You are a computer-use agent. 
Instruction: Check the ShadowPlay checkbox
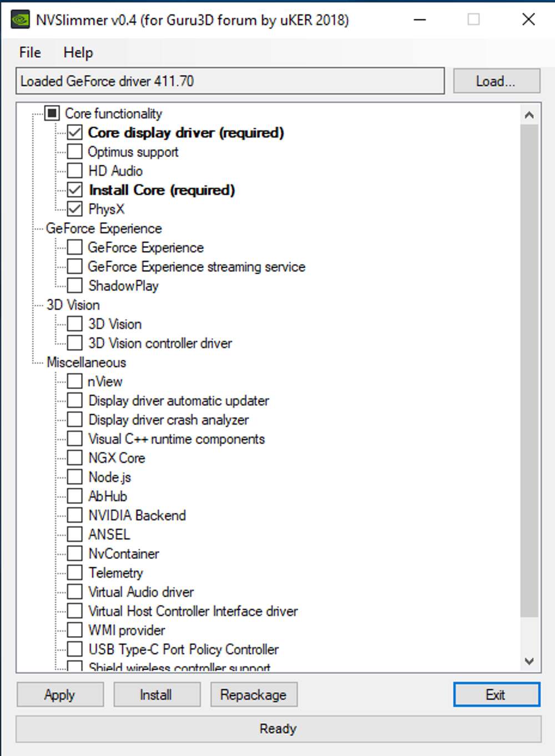click(75, 286)
